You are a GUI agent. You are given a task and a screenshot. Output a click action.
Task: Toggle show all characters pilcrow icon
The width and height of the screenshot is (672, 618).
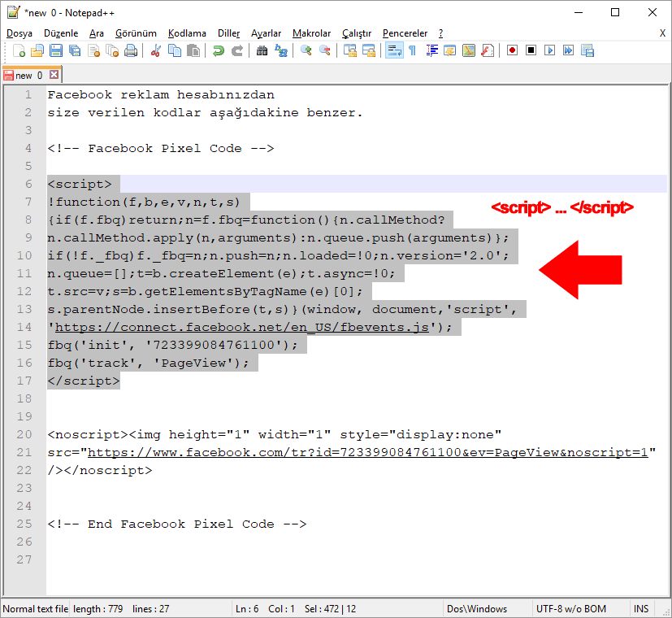[412, 50]
